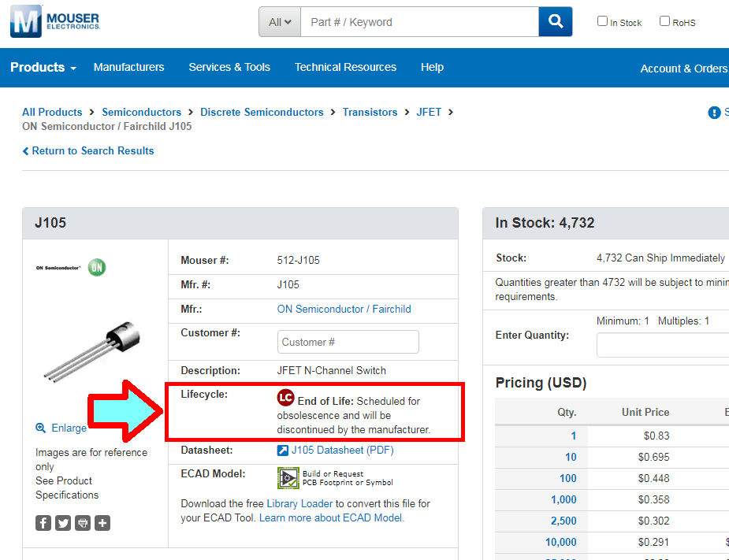Open ON Semiconductor / Fairchild manufacturer link
The width and height of the screenshot is (729, 560).
coord(344,309)
